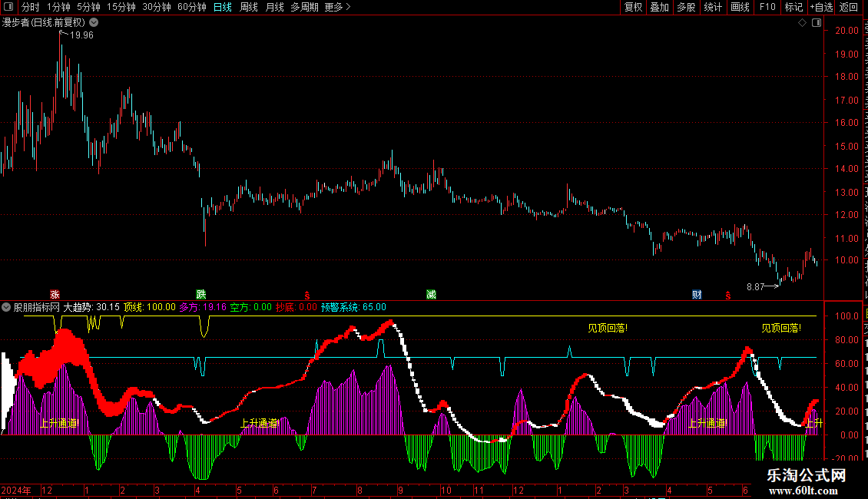Click the diamond marker icon
The width and height of the screenshot is (868, 499).
(x=802, y=23)
